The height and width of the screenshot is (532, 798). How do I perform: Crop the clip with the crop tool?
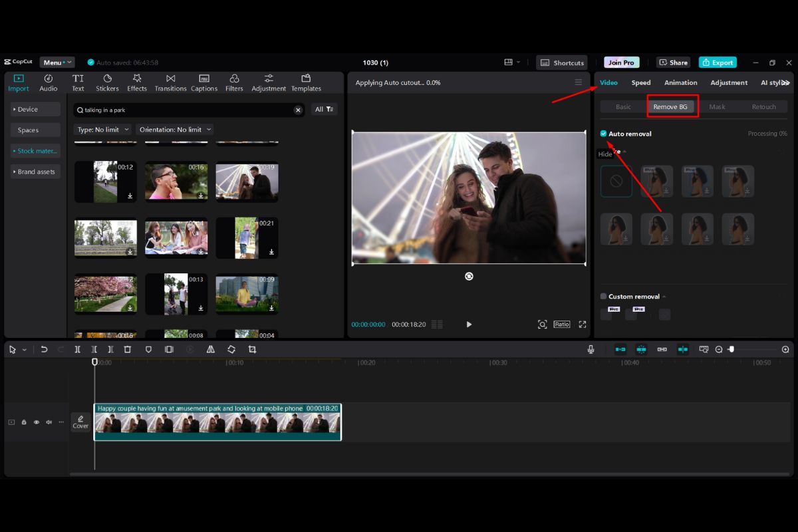252,349
